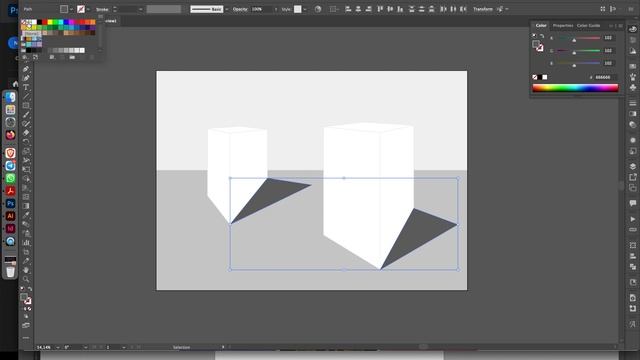Viewport: 640px width, 360px height.
Task: Select the Pen tool
Action: 26,69
